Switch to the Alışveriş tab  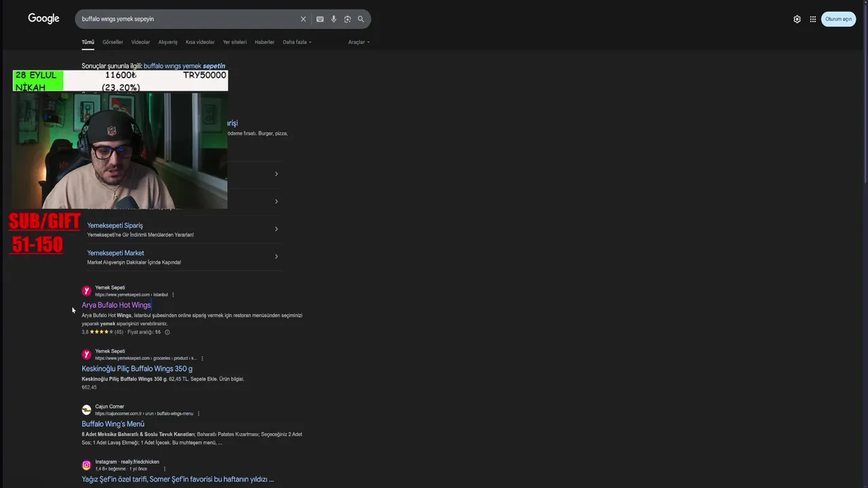click(167, 42)
